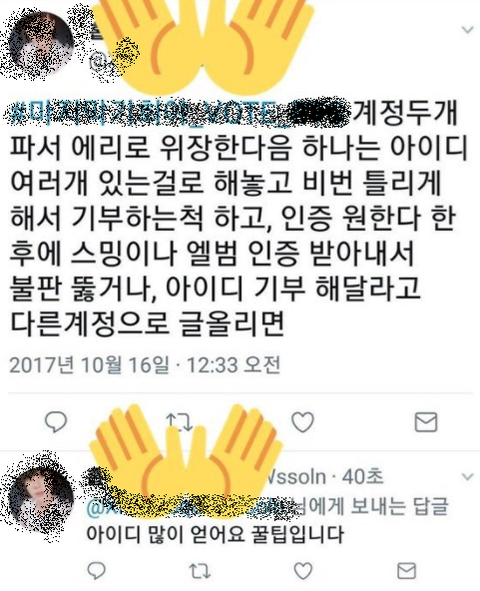The height and width of the screenshot is (591, 480).
Task: Share the 꿀팁입니다 reply via envelope icon
Action: (407, 571)
